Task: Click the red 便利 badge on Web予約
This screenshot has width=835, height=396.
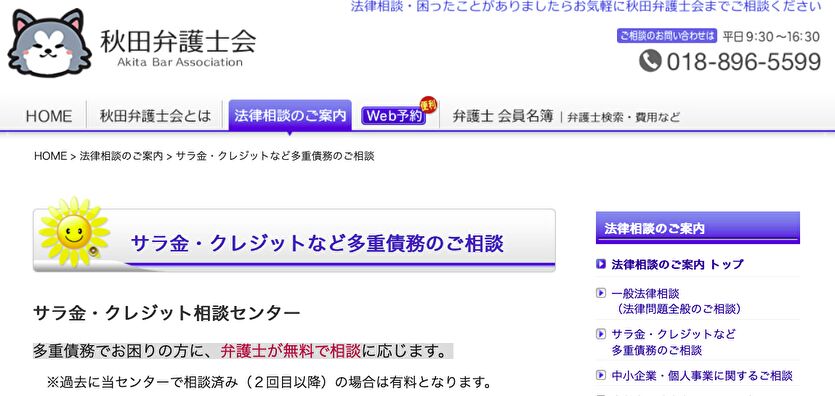Action: click(x=428, y=105)
